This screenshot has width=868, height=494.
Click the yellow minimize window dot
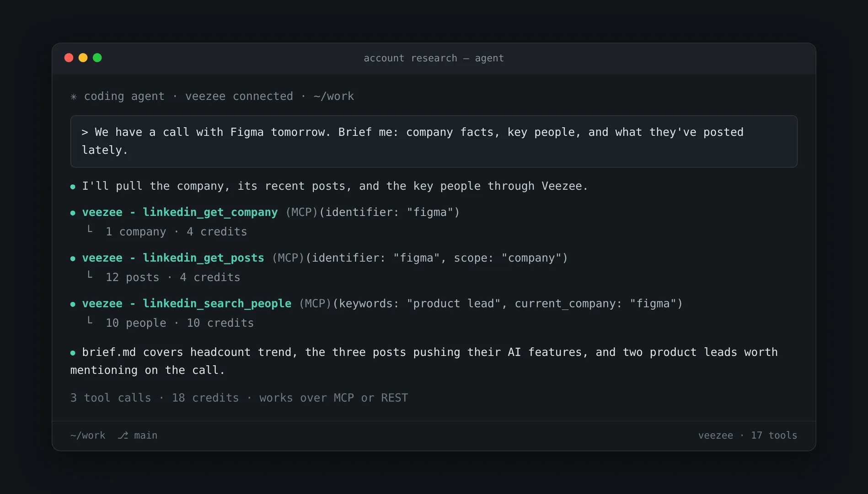pyautogui.click(x=83, y=58)
